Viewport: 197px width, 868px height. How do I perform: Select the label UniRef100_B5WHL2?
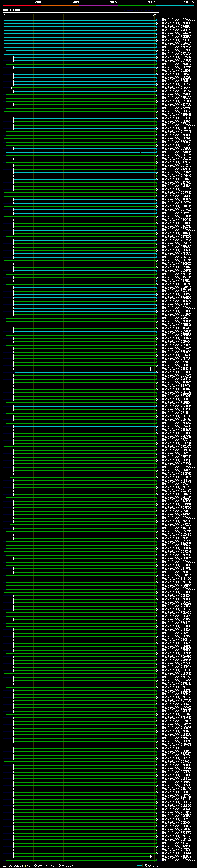coord(177,81)
